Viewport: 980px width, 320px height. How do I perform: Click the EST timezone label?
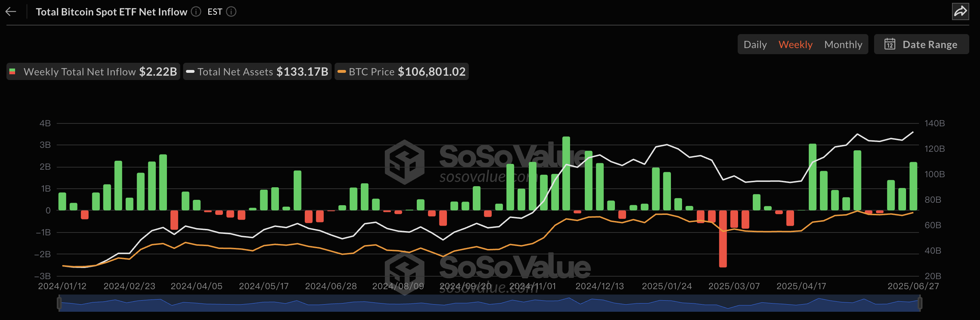pos(215,12)
